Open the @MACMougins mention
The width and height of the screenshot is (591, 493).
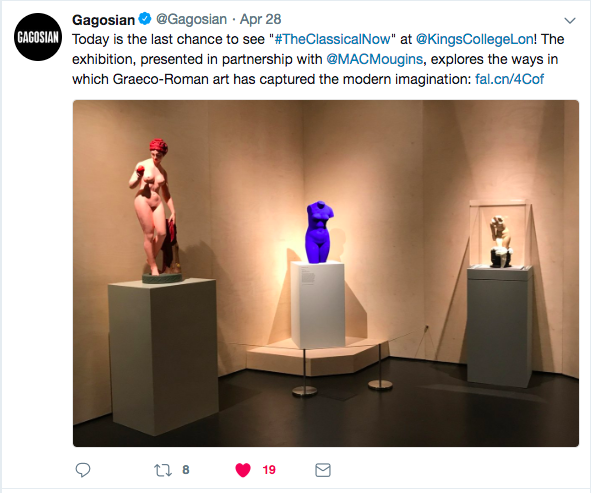pos(374,59)
